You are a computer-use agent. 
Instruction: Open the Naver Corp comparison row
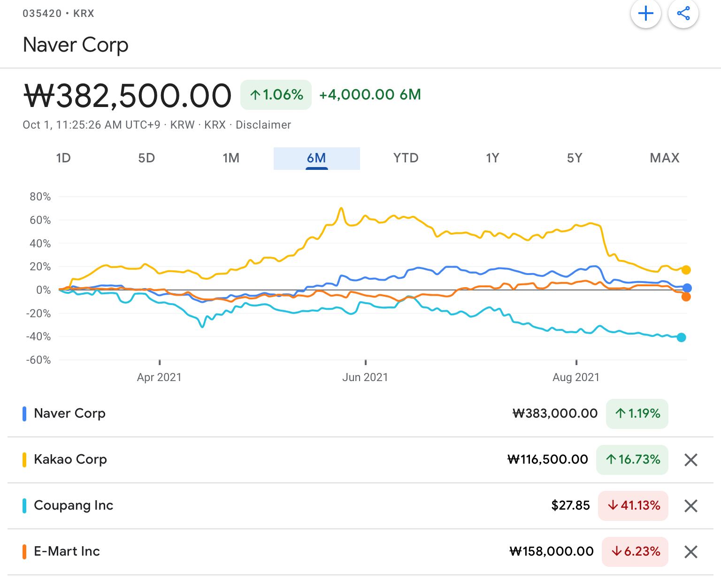click(360, 413)
